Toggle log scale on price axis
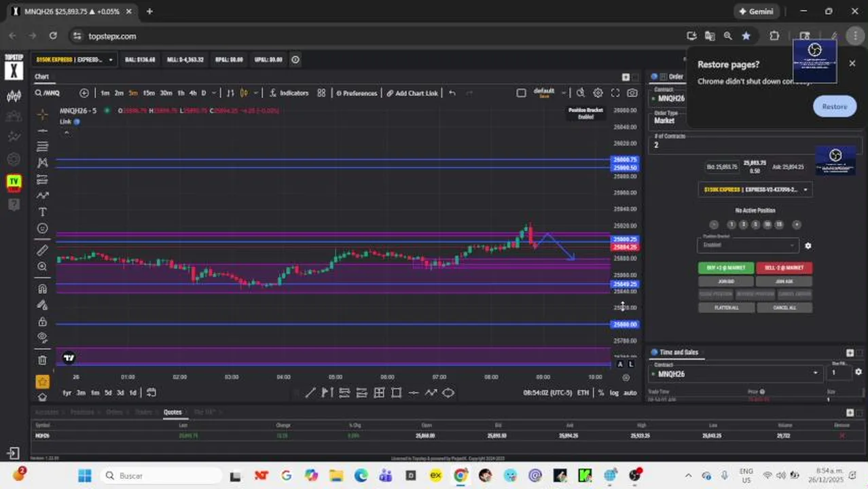 click(614, 393)
